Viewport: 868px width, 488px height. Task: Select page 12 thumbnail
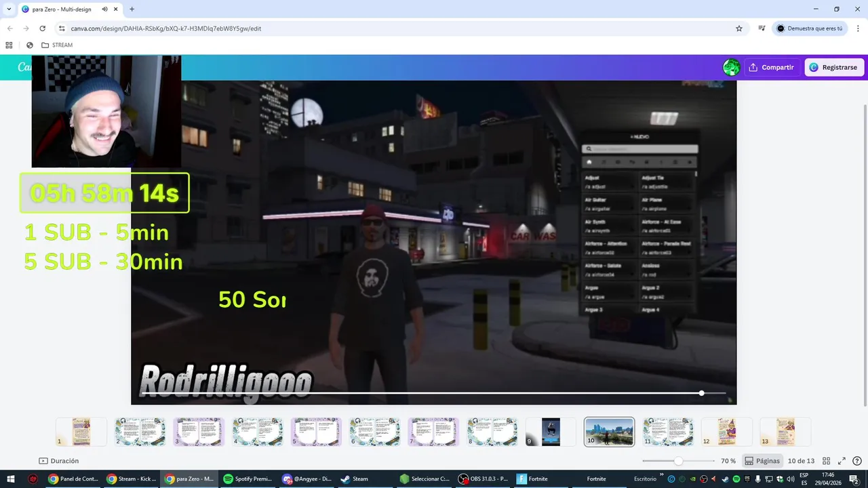point(726,432)
